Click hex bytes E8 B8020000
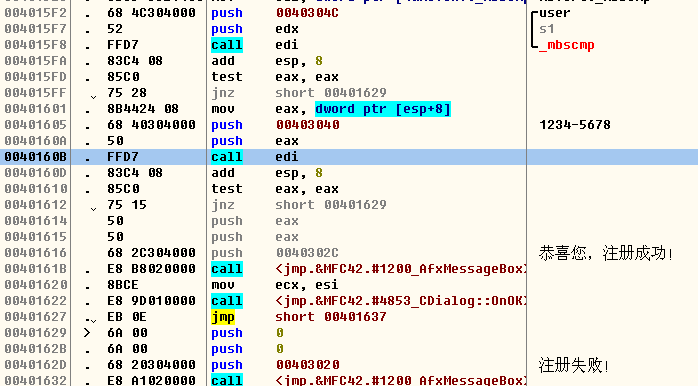Image resolution: width=698 pixels, height=386 pixels. (151, 269)
